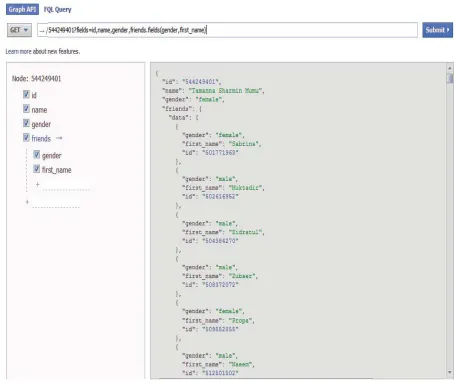Click the plus icon under first_name
This screenshot has height=383, width=454.
click(37, 184)
